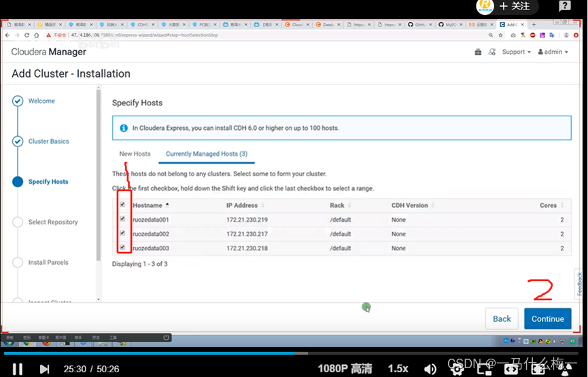This screenshot has width=588, height=377.
Task: Click the blue info icon in notice
Action: pos(123,128)
